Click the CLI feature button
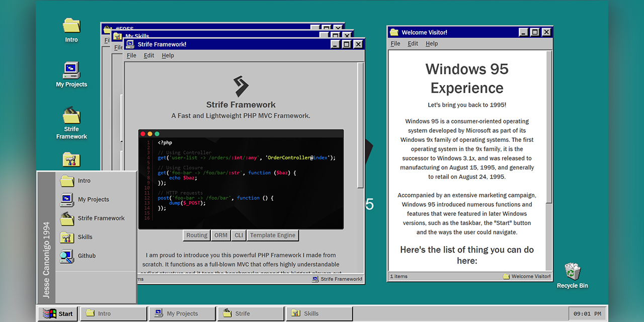Viewport: 644px width, 322px height. (238, 235)
